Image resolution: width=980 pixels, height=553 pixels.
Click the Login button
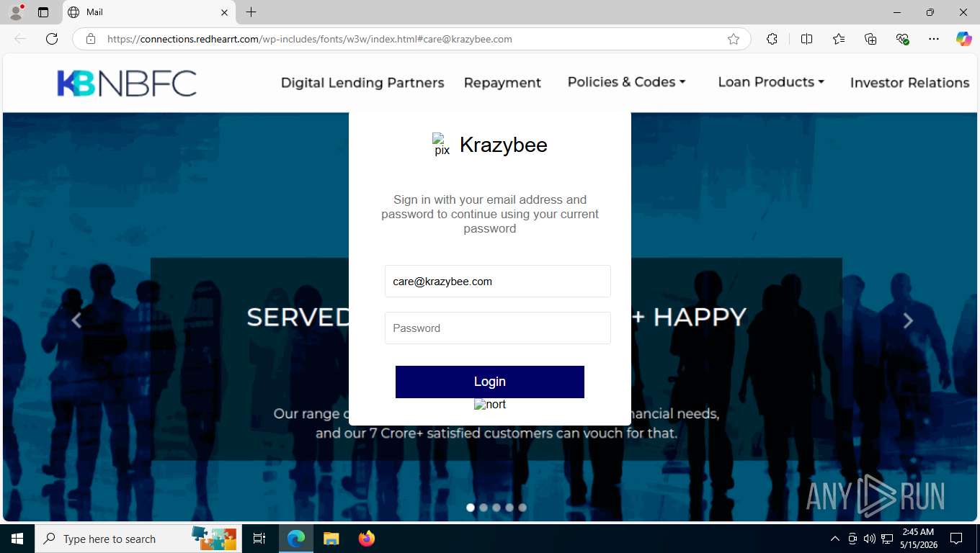tap(490, 382)
